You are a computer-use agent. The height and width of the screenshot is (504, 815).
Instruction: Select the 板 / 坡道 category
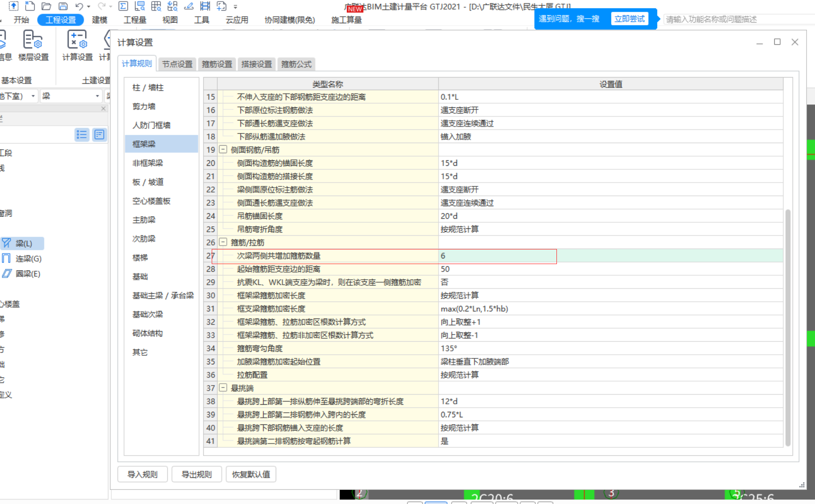[x=162, y=182]
